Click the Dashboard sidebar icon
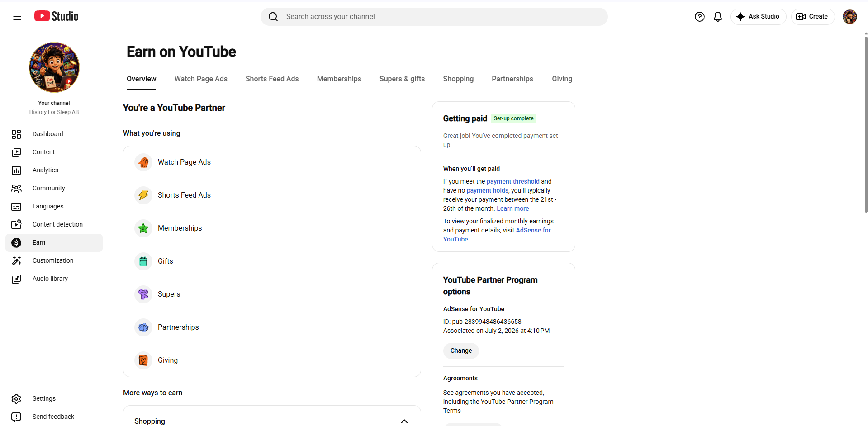The image size is (868, 426). [x=16, y=134]
